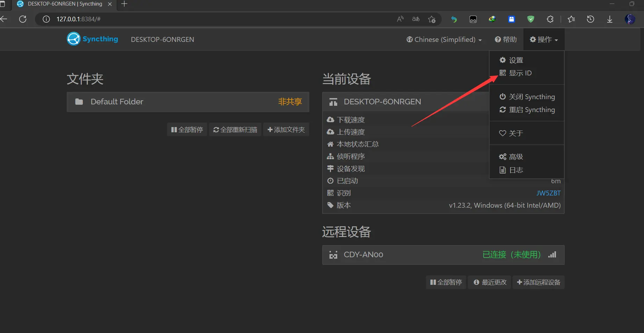Click the Syncthing logo

coord(92,39)
